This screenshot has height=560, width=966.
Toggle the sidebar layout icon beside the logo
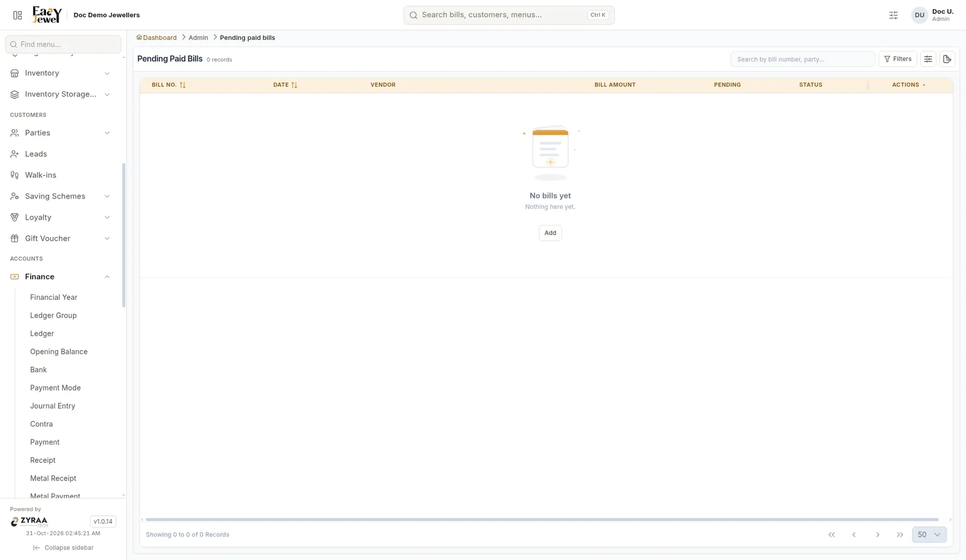[18, 15]
